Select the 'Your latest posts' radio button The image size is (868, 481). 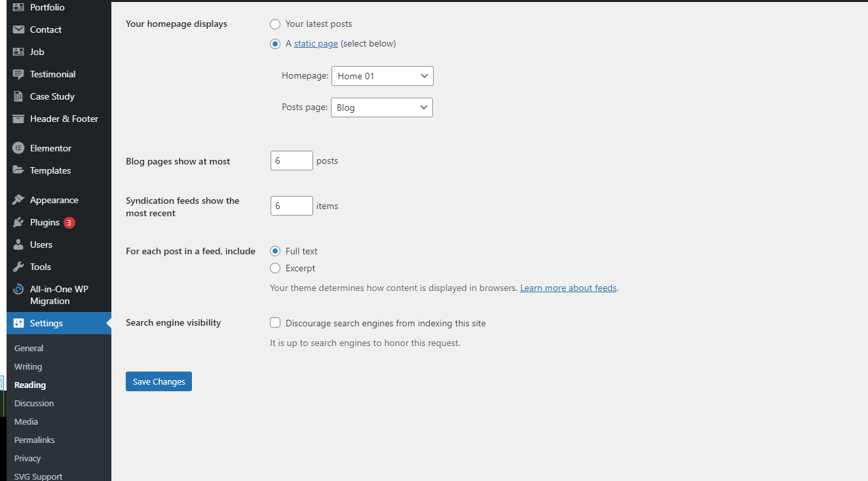point(275,24)
